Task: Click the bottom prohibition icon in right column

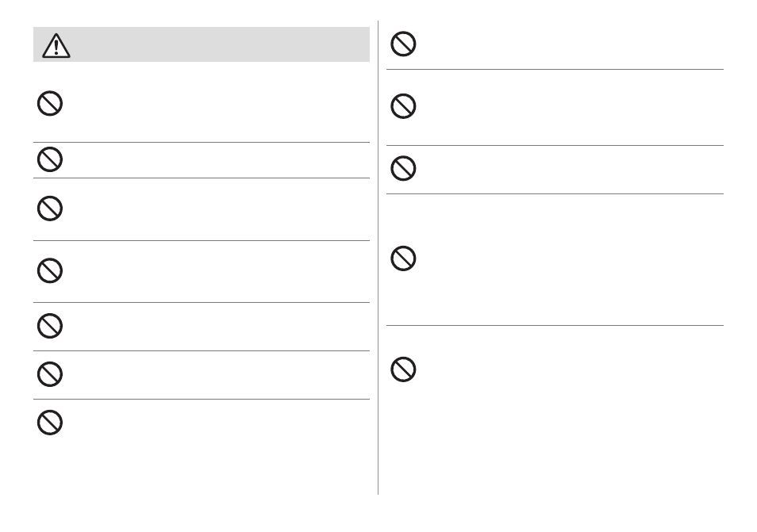Action: (403, 369)
